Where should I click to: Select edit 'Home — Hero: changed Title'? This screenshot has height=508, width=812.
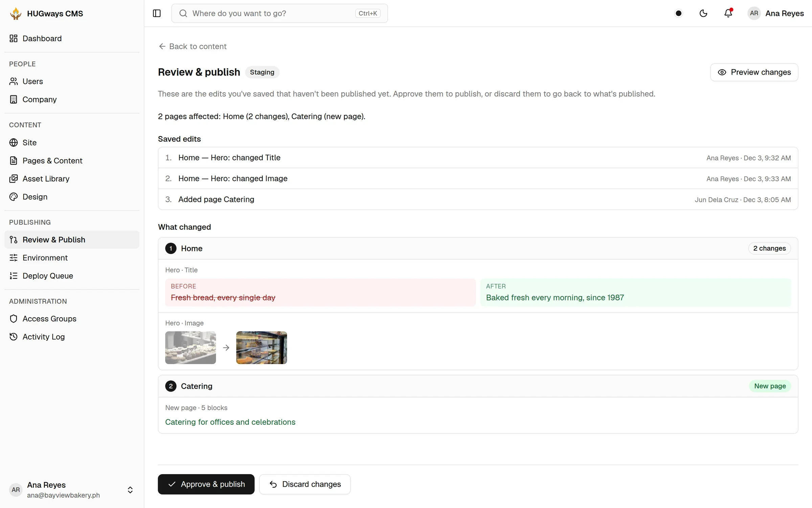click(x=478, y=157)
